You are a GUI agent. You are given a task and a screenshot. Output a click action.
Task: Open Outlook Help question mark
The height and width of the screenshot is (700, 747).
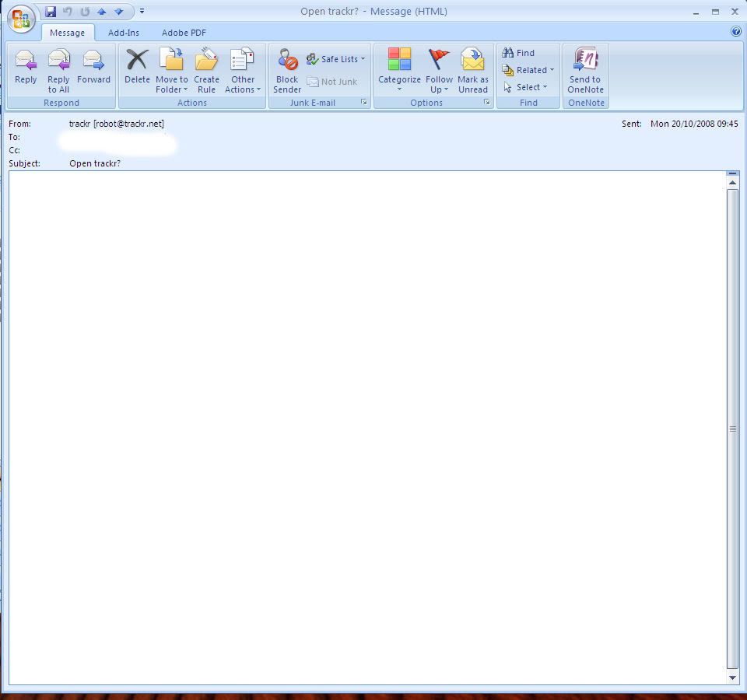click(736, 31)
